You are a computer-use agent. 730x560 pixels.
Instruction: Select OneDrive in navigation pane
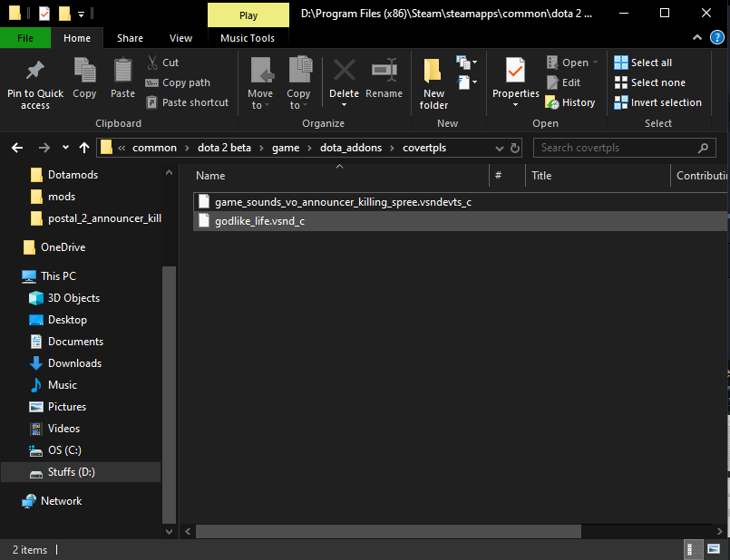coord(54,247)
